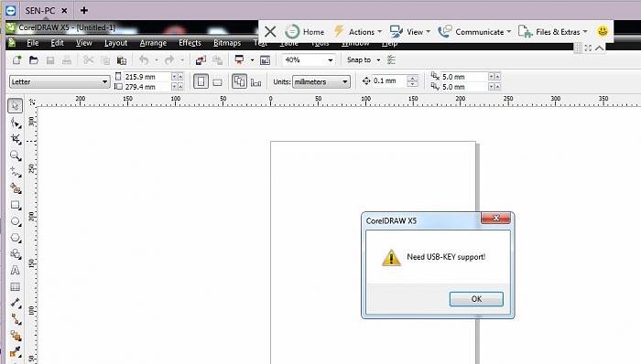Open the File menu

click(33, 43)
